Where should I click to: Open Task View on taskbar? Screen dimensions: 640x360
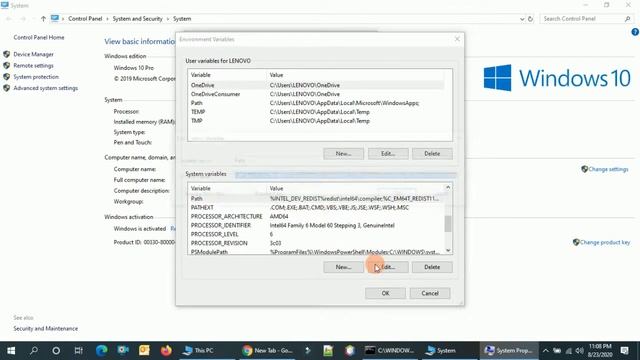pyautogui.click(x=78, y=350)
